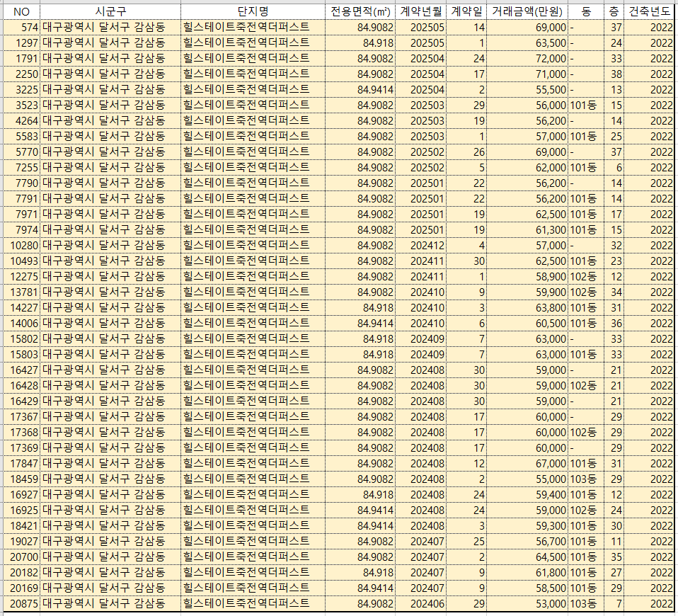
Task: Click NO cell 5770
Action: pyautogui.click(x=22, y=152)
